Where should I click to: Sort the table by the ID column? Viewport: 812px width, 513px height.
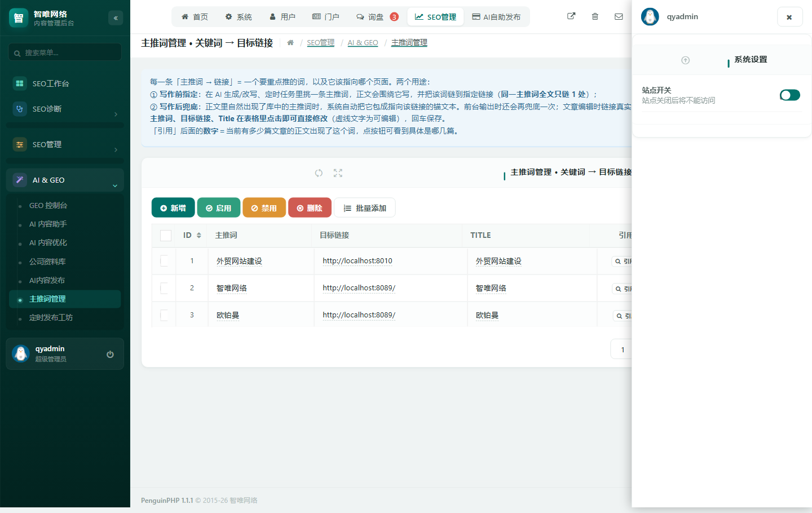192,236
